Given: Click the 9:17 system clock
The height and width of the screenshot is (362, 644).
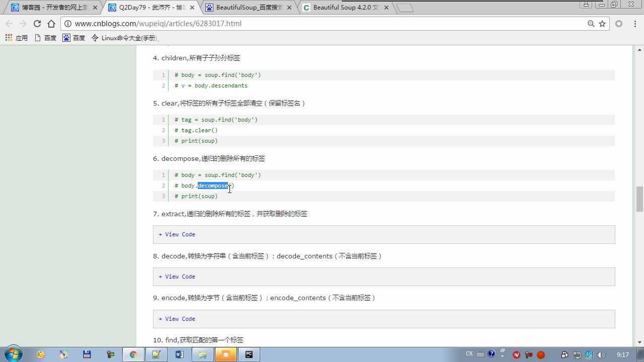Looking at the screenshot, I should coord(623,354).
